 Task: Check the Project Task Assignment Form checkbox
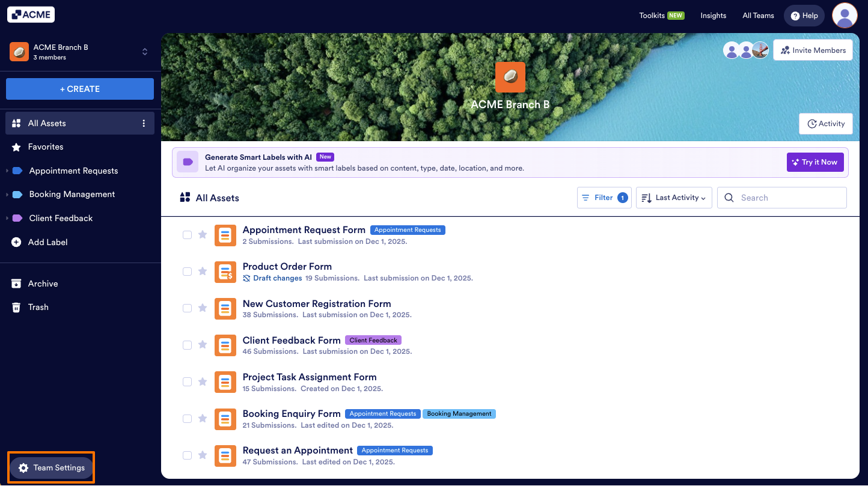coord(187,381)
